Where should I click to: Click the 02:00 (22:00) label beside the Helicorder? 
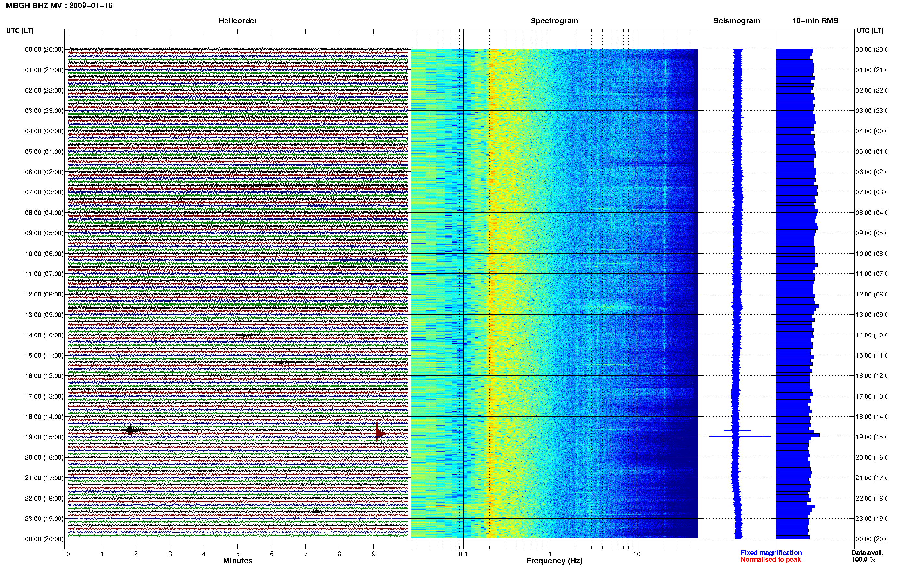pos(44,91)
